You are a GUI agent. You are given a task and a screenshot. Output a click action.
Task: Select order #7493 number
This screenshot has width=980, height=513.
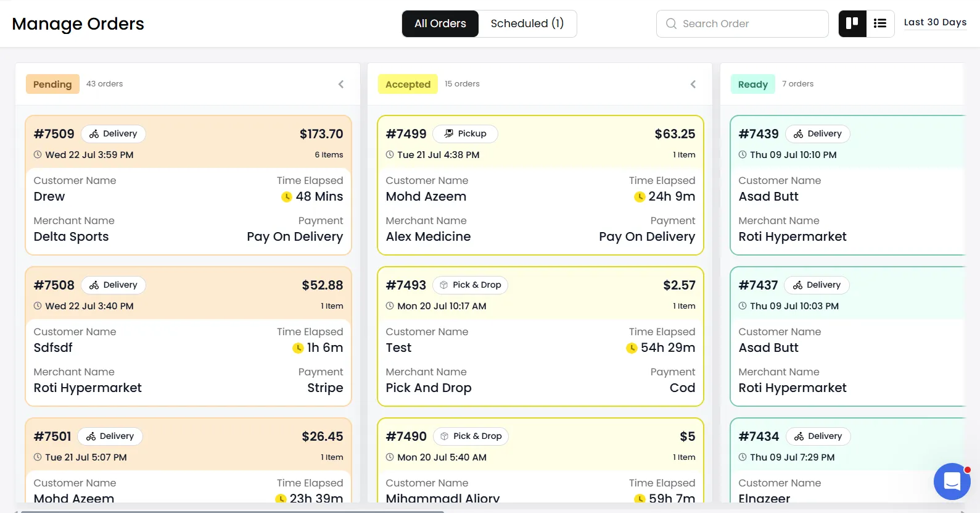(406, 285)
